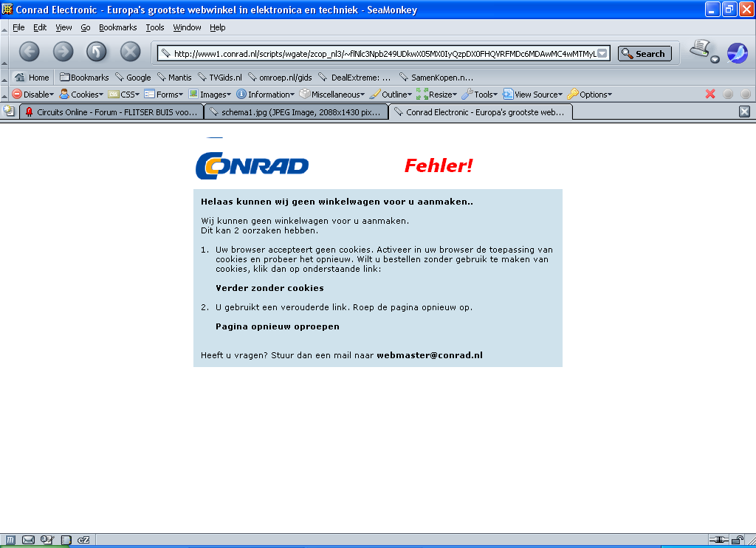This screenshot has width=756, height=548.
Task: Expand the URL history dropdown arrow
Action: click(x=602, y=54)
